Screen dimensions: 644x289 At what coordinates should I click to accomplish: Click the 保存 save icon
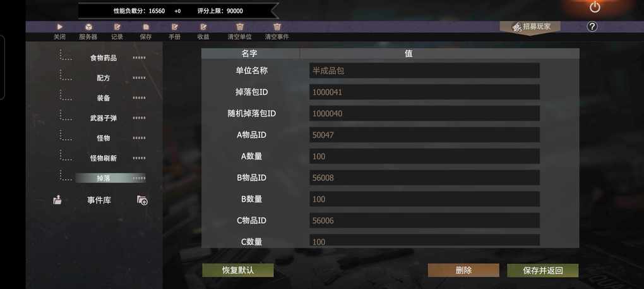pyautogui.click(x=146, y=27)
